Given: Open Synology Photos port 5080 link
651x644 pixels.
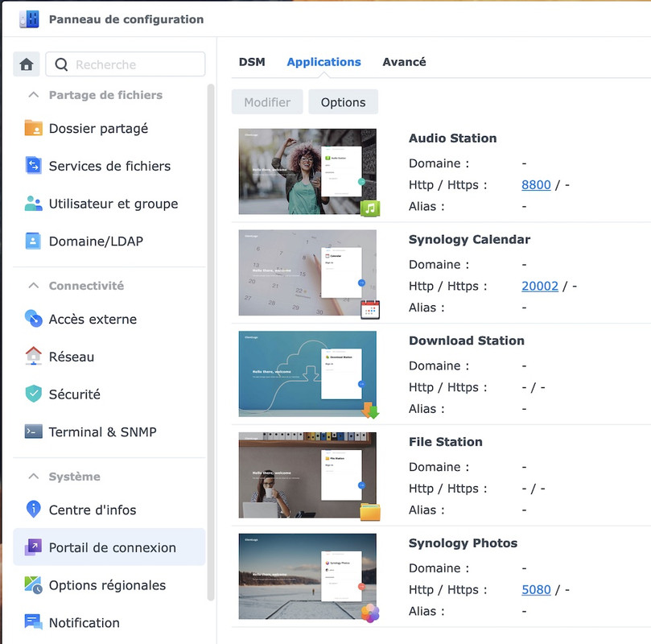Looking at the screenshot, I should (x=536, y=589).
